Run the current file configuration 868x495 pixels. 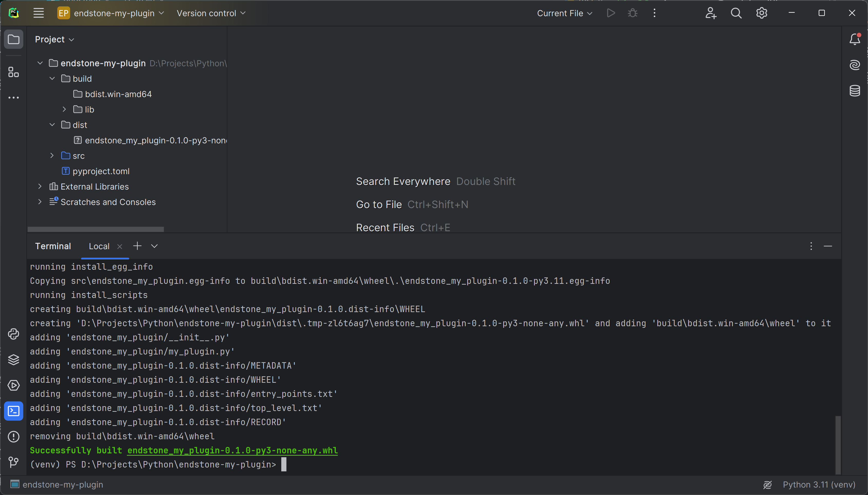pyautogui.click(x=610, y=13)
